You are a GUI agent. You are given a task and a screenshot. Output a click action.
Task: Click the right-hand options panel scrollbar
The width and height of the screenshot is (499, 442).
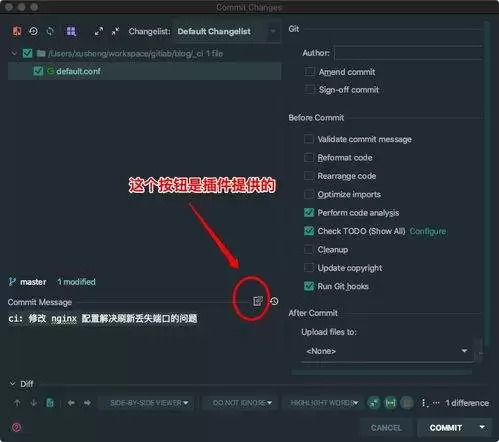click(487, 183)
